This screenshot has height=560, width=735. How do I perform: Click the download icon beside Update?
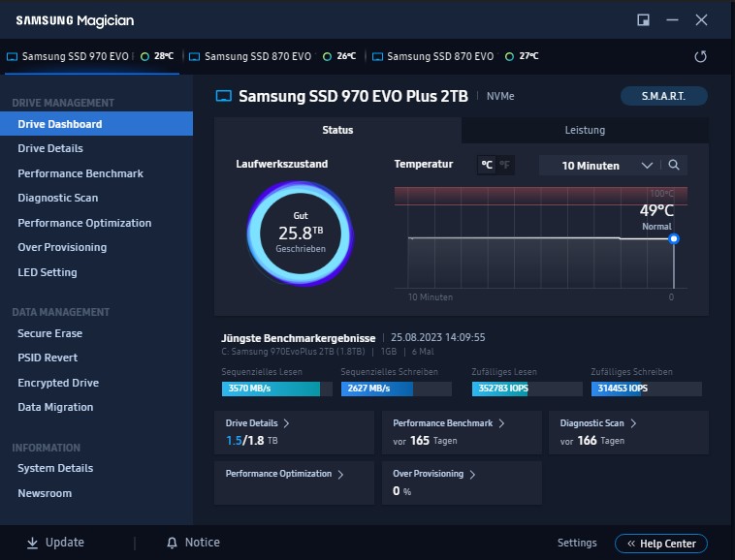point(32,543)
